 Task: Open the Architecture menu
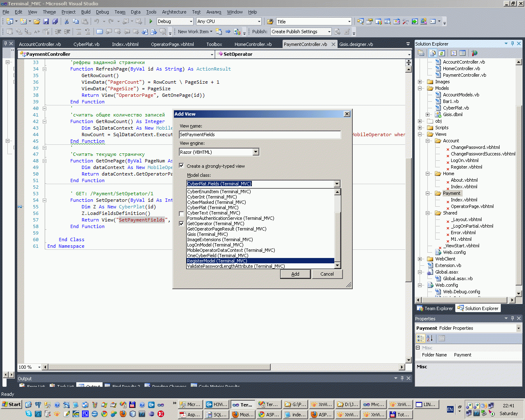tap(174, 12)
